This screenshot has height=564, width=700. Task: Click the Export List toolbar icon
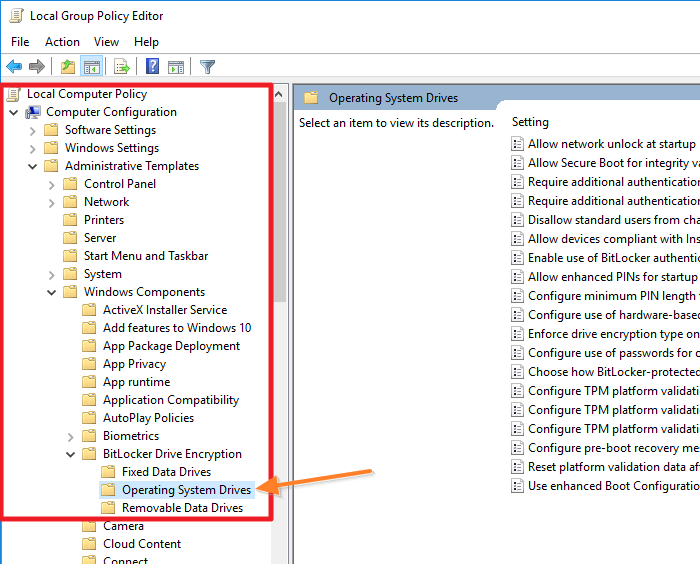pyautogui.click(x=121, y=67)
